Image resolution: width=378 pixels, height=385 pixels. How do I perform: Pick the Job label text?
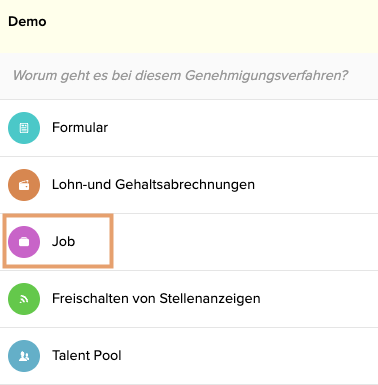pos(63,241)
